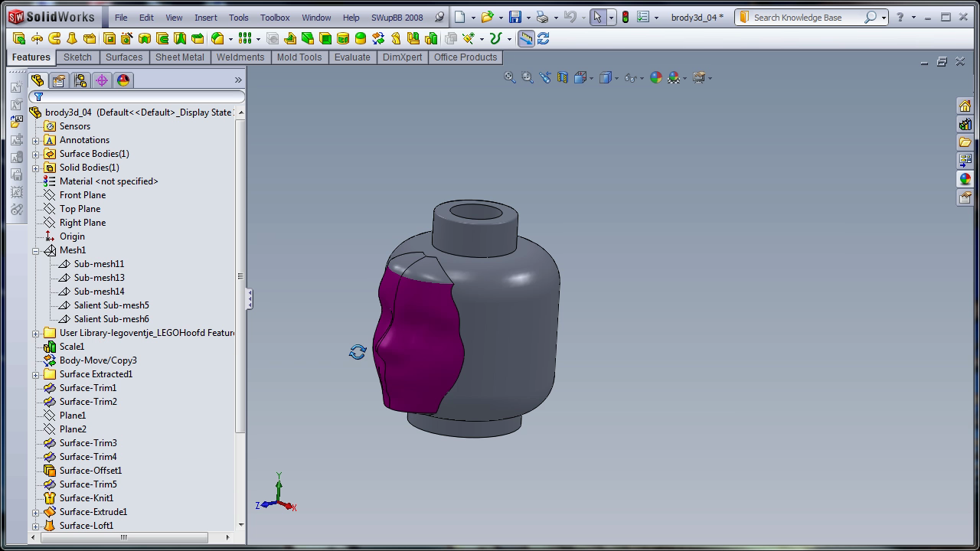
Task: Open the DisplayManager appearance tab icon
Action: [123, 80]
